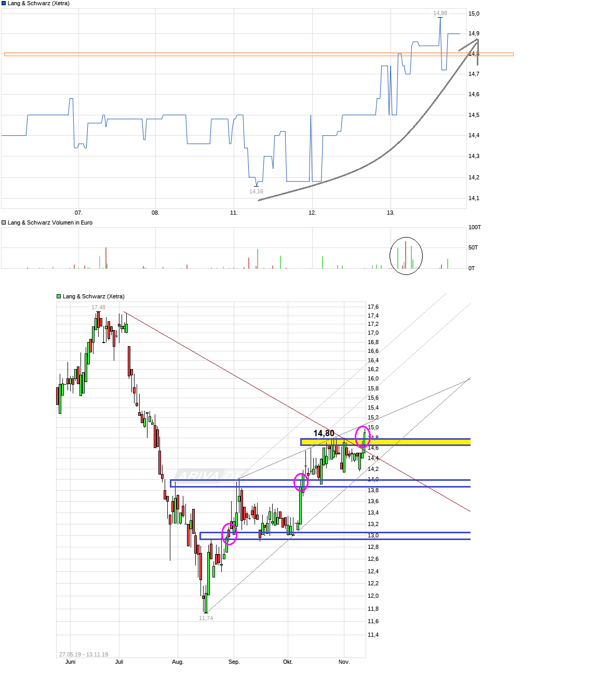Click the 0T volume axis label
The height and width of the screenshot is (683, 616).
pos(472,268)
